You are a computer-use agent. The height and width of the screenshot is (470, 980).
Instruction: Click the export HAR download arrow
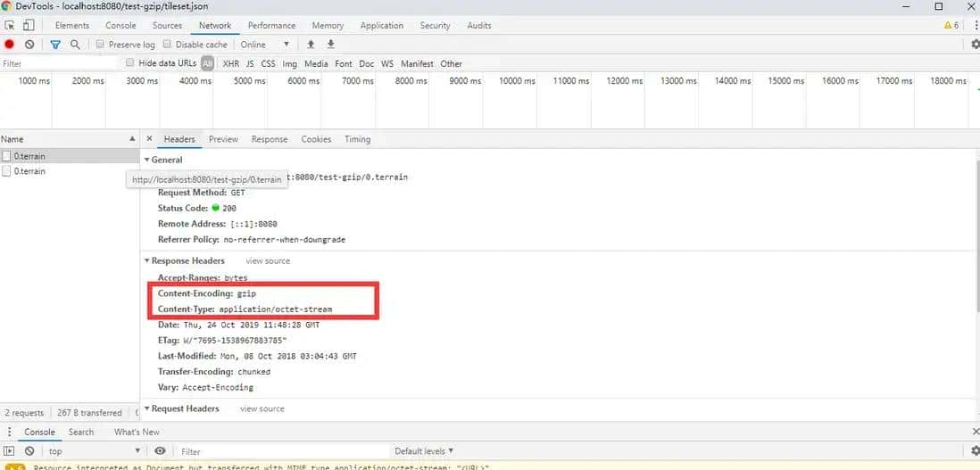(330, 45)
